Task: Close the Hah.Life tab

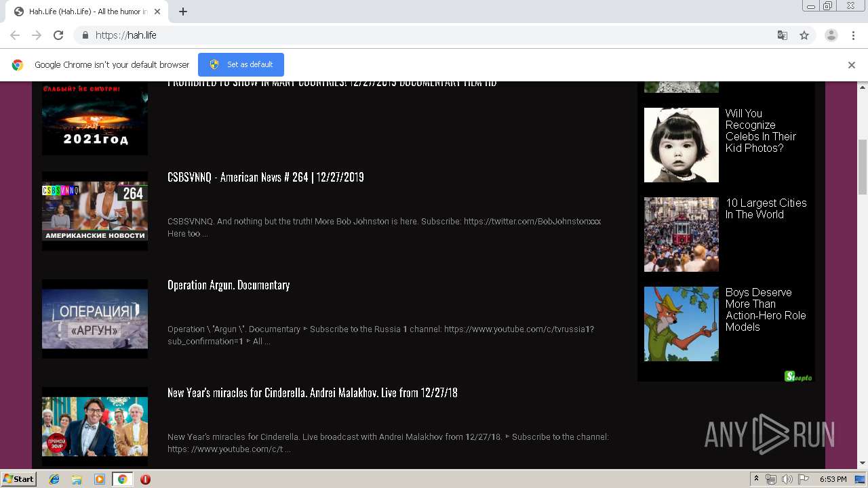Action: [x=157, y=12]
